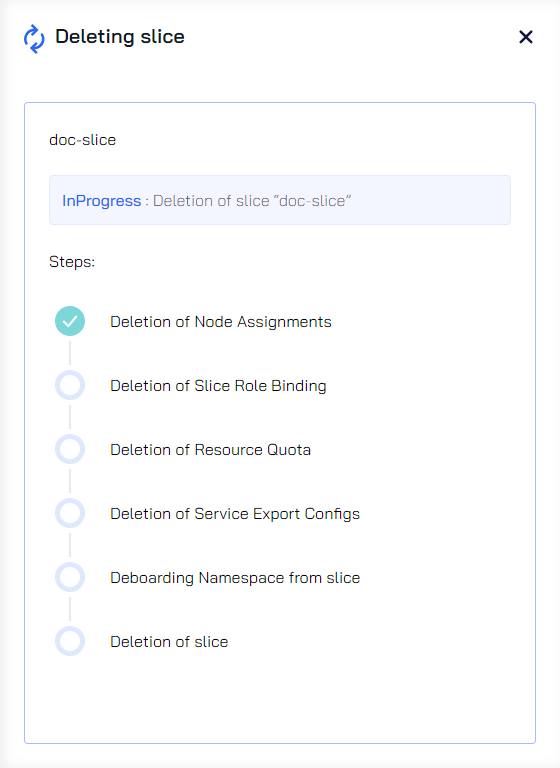Click the Deboarding Namespace from slice label
Screen dimensions: 560x768
pyautogui.click(x=235, y=578)
